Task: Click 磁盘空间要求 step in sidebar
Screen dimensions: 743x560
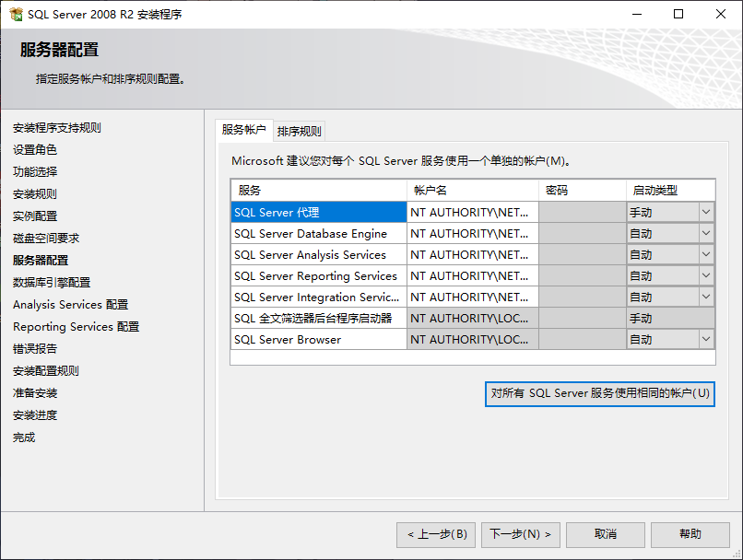Action: (46, 239)
